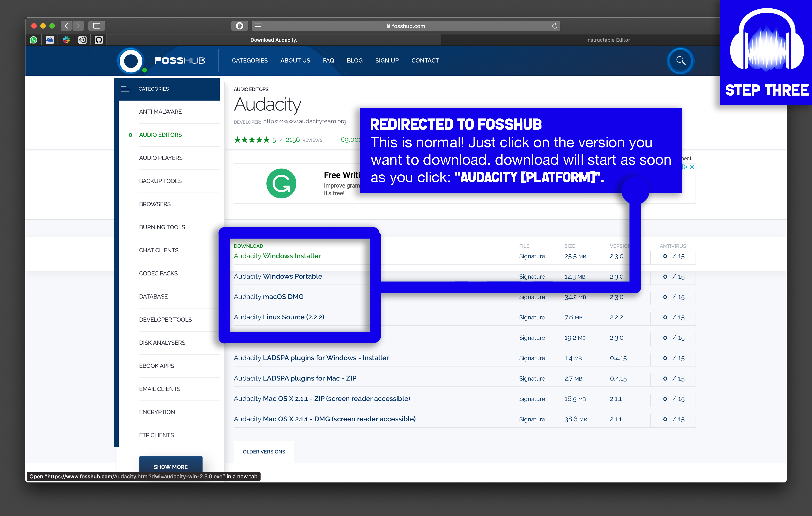Download Audacity Windows Portable
This screenshot has width=812, height=516.
click(278, 276)
